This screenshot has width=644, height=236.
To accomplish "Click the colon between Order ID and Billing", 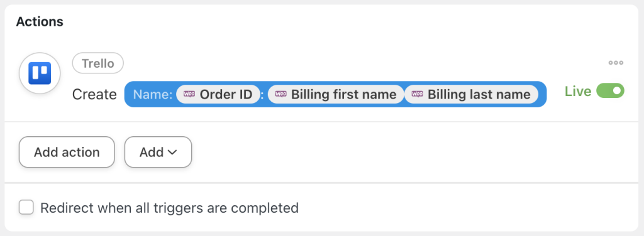I will pos(262,95).
